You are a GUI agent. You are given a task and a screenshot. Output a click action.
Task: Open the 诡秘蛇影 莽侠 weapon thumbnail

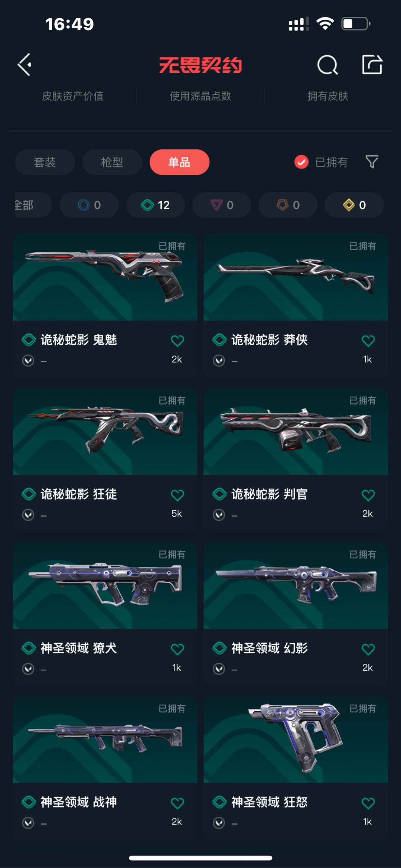296,277
